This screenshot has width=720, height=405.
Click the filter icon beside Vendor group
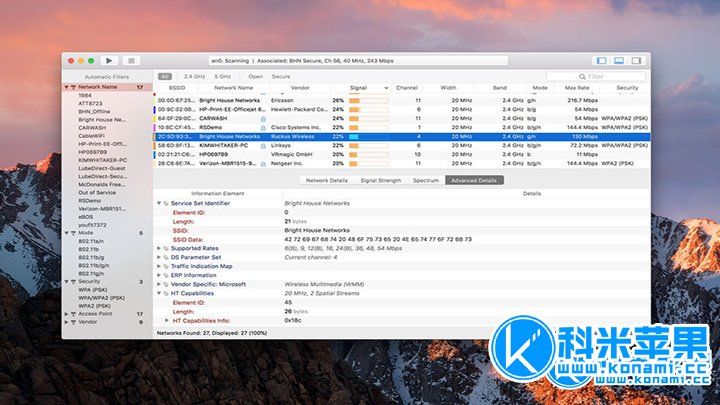click(73, 322)
